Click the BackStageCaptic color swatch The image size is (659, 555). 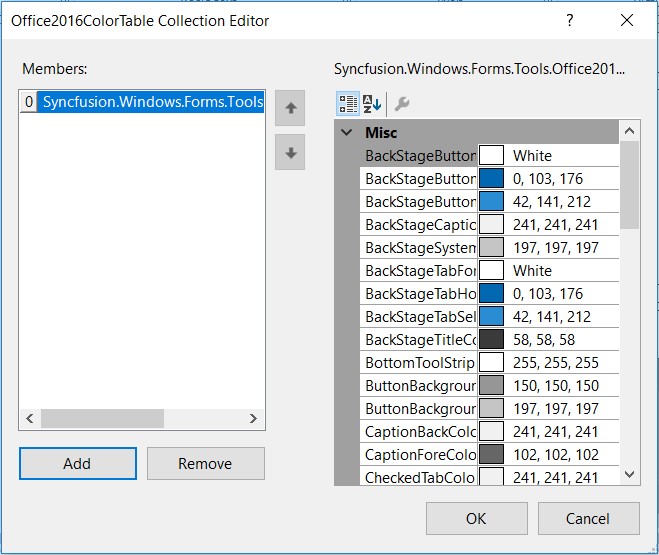click(x=491, y=224)
